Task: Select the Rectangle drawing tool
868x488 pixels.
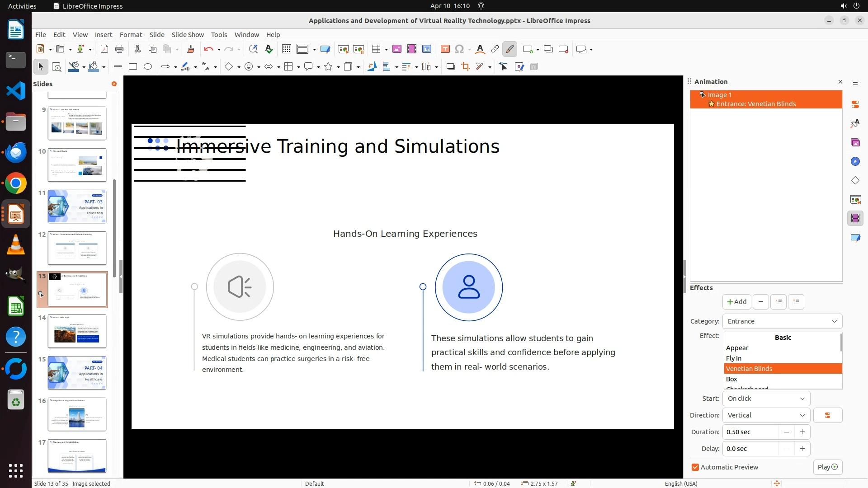Action: (133, 67)
